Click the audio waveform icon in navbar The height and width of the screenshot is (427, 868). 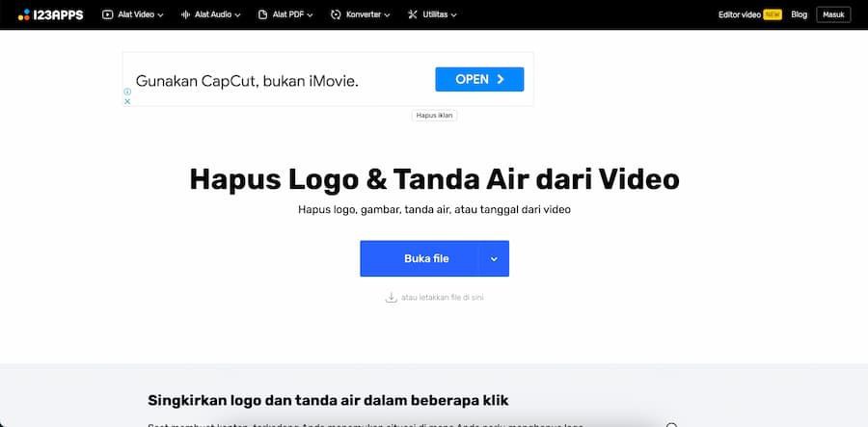tap(185, 14)
